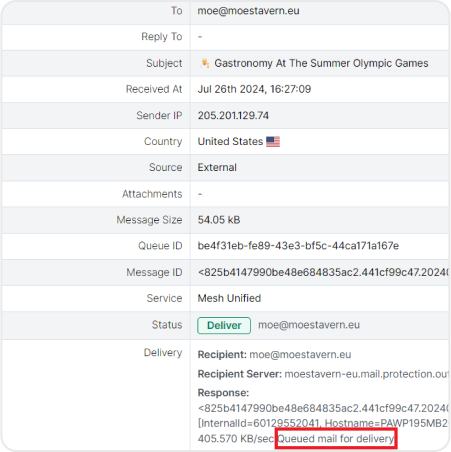The width and height of the screenshot is (451, 452).
Task: Click the Subject field label
Action: (164, 63)
